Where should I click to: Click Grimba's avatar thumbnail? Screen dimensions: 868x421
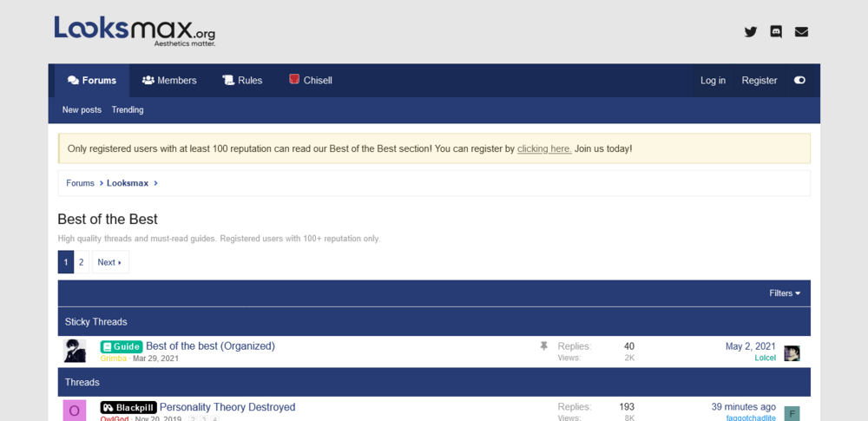75,351
